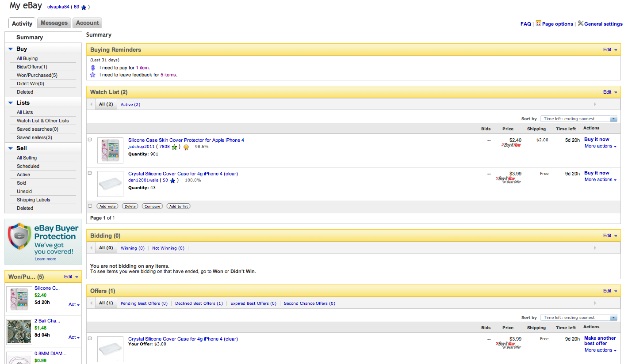
Task: Open the pink Silicone Case thumbnail in Watch List
Action: 110,150
